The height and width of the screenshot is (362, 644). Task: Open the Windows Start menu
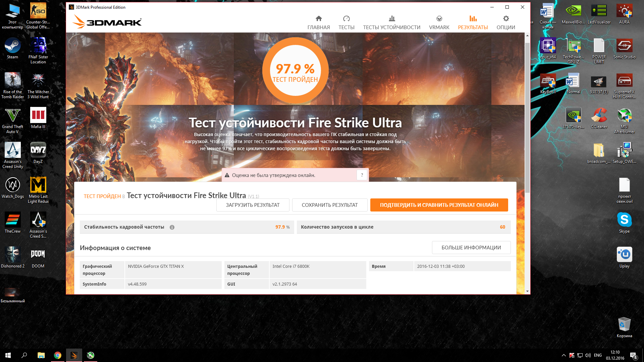tap(8, 355)
